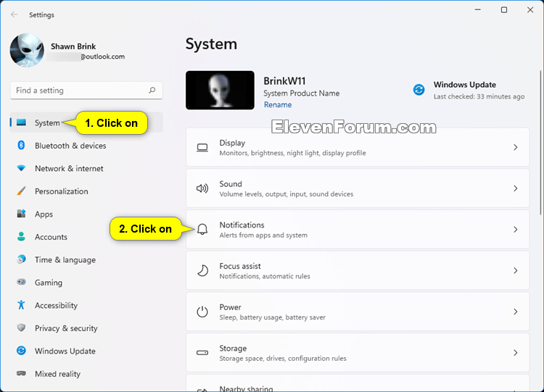Click the BrinkW11 desktop wallpaper thumbnail
The image size is (544, 392).
click(x=220, y=90)
